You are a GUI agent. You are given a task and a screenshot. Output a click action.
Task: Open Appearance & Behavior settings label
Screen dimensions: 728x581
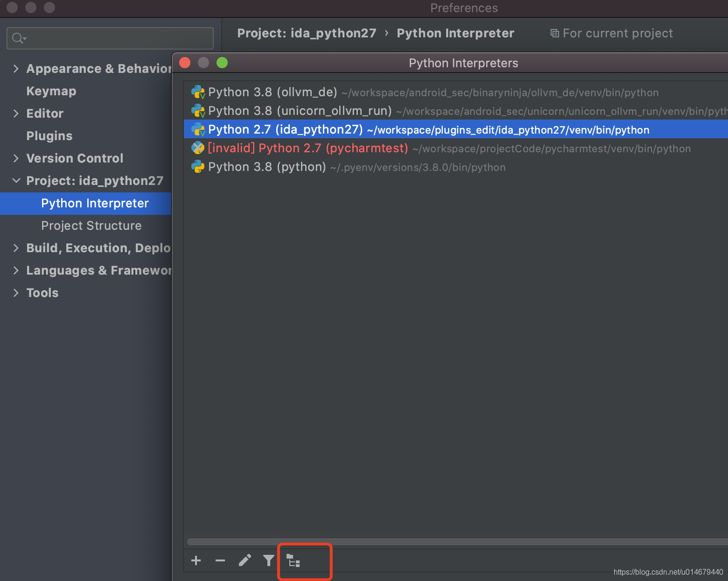click(x=99, y=69)
